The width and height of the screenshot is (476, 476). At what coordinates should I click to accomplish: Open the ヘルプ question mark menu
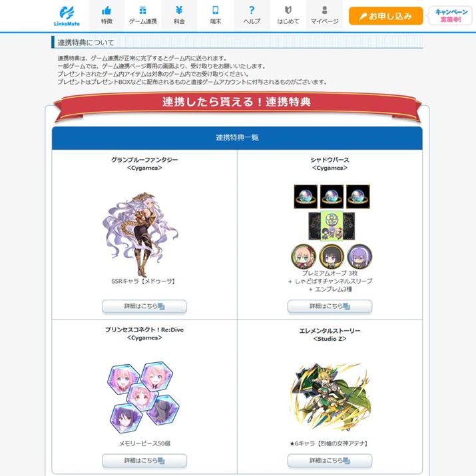(252, 15)
